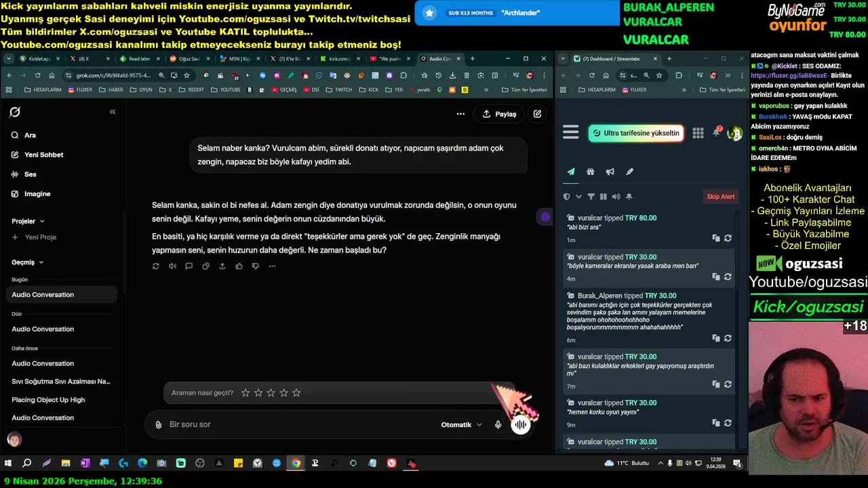Expand the Projeler section chevron
The image size is (868, 488).
click(x=42, y=221)
